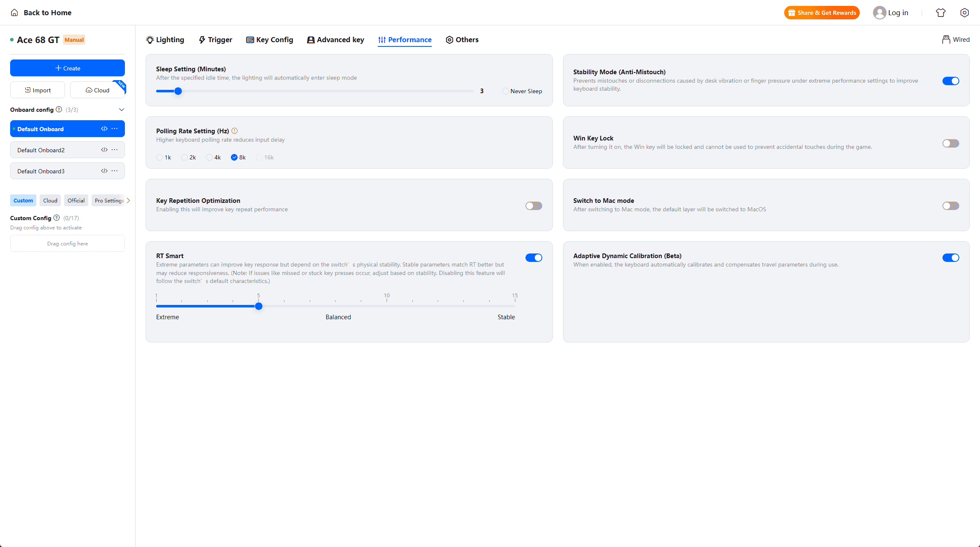Click the Balanced label under RT Smart
This screenshot has height=547, width=980.
pyautogui.click(x=338, y=317)
